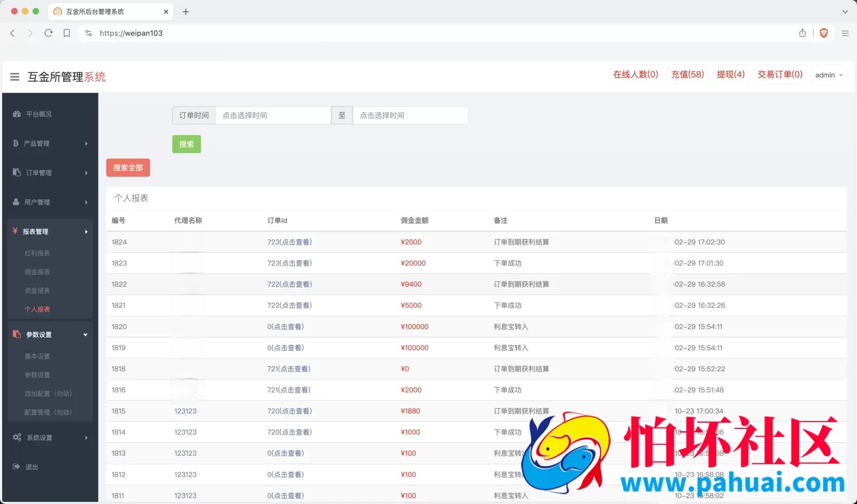Open 资金报表 in the sidebar

37,291
